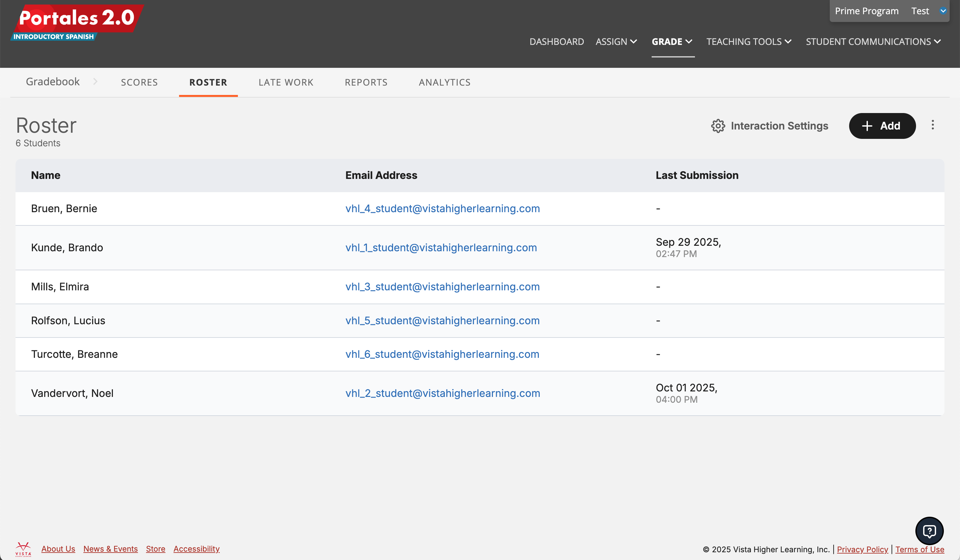The width and height of the screenshot is (960, 560).
Task: Click the Portales 2.0 logo
Action: (77, 22)
